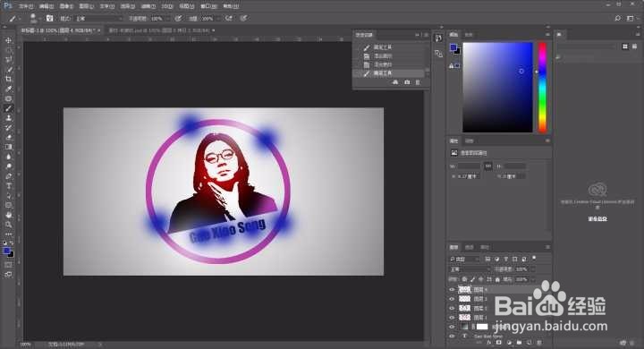This screenshot has width=644, height=349.
Task: Click the new snapshot camera icon in History
Action: tap(407, 82)
